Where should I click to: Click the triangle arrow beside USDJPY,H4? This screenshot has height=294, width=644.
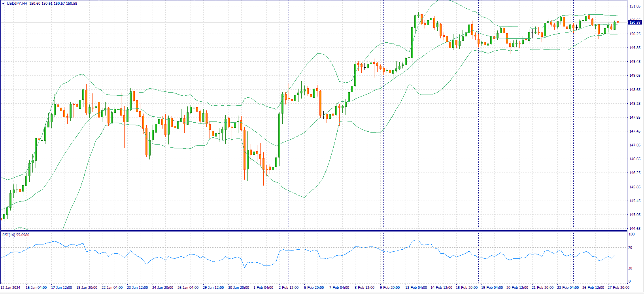[3, 3]
